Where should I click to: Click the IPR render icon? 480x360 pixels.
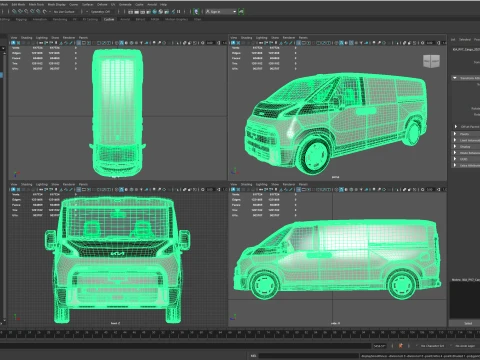[x=142, y=12]
